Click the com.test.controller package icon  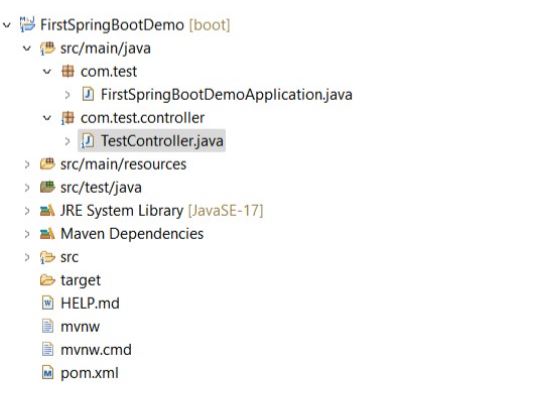click(67, 118)
